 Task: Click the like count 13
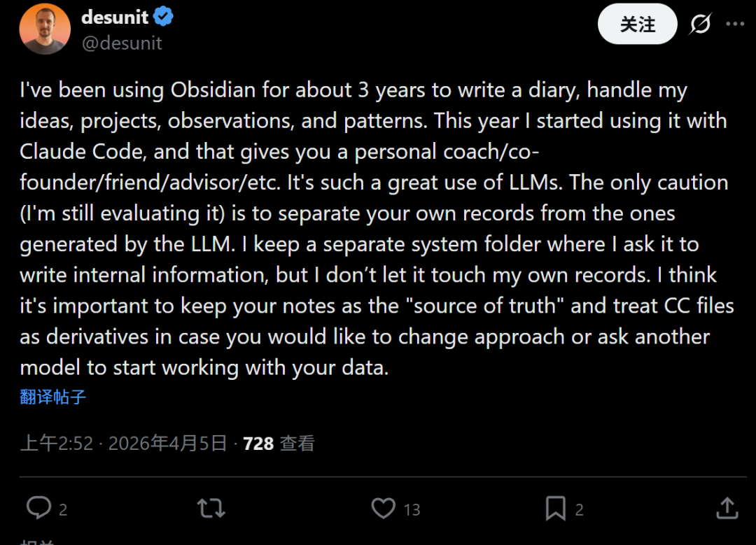click(412, 510)
